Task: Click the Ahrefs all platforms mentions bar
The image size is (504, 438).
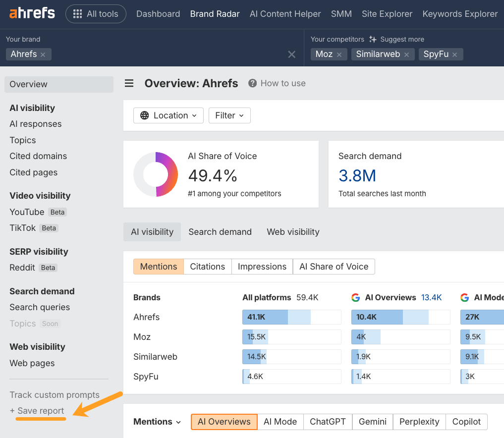Action: (x=291, y=317)
